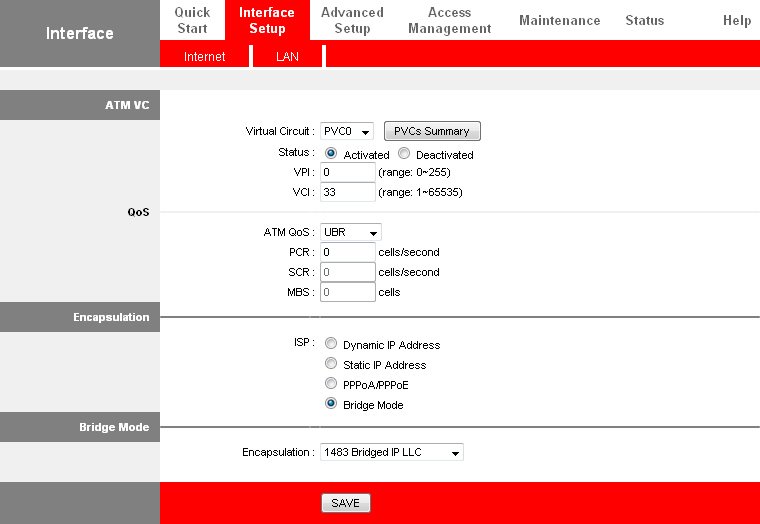Expand the ATM QoS dropdown
This screenshot has width=760, height=524.
pyautogui.click(x=350, y=232)
